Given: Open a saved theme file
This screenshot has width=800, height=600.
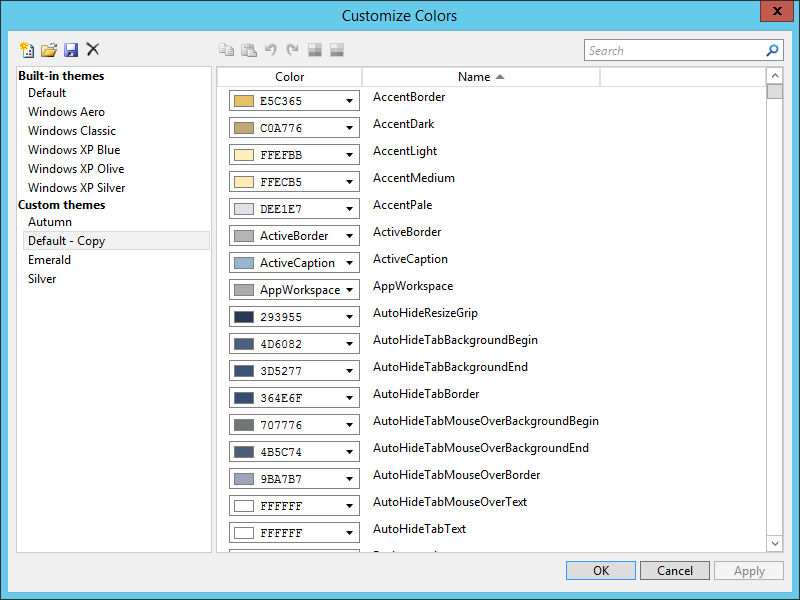Looking at the screenshot, I should (48, 49).
